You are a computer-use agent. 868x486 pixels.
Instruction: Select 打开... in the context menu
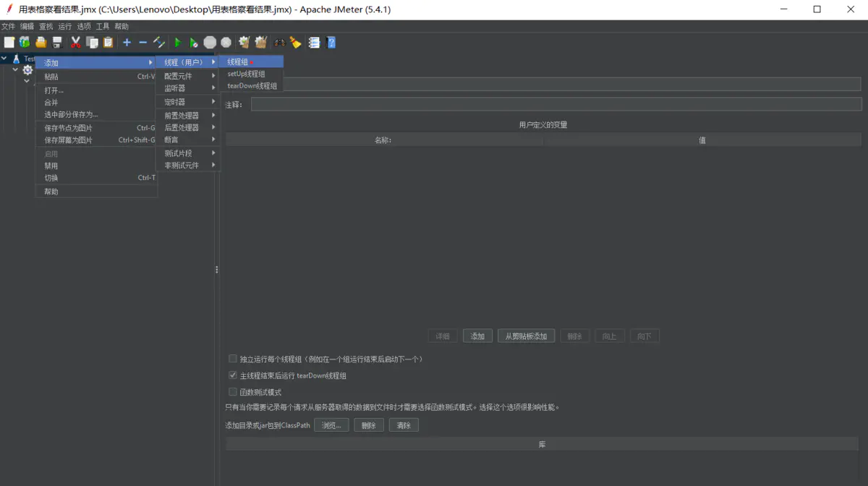pos(96,91)
